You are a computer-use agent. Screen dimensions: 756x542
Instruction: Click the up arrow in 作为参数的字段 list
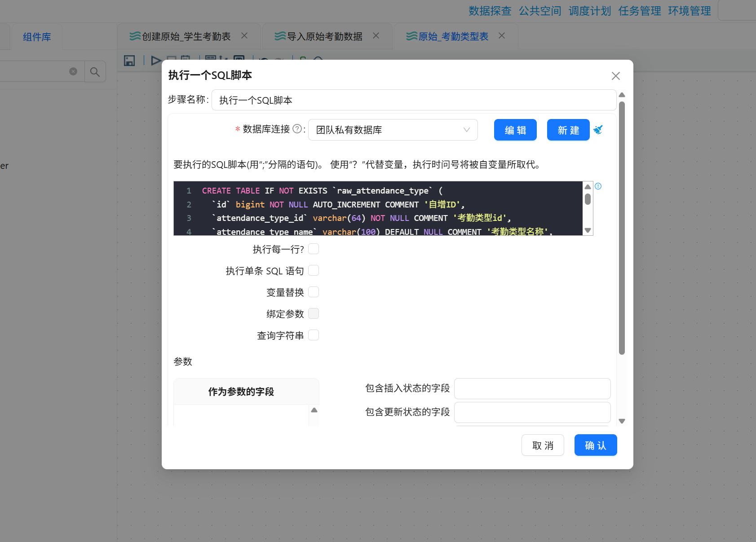click(x=314, y=410)
